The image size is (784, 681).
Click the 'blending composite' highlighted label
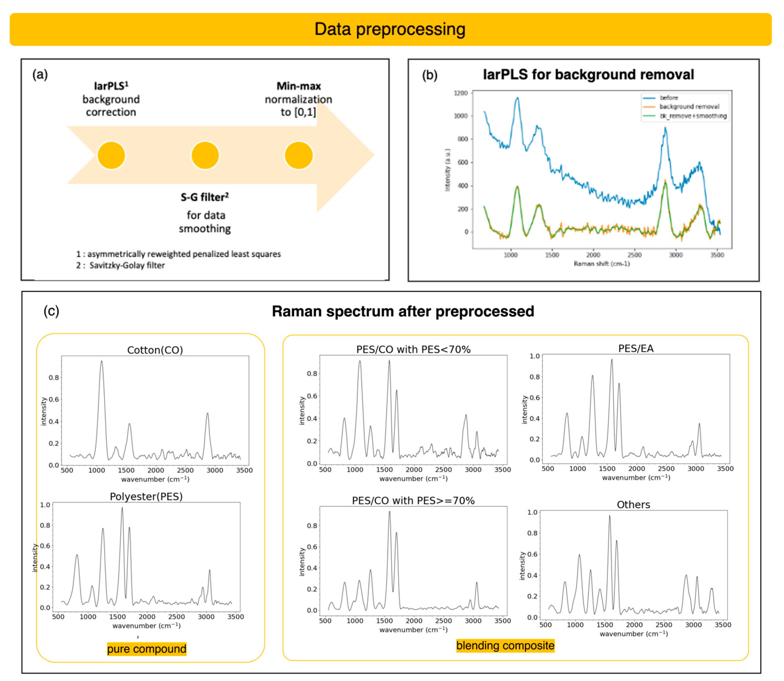pos(505,645)
